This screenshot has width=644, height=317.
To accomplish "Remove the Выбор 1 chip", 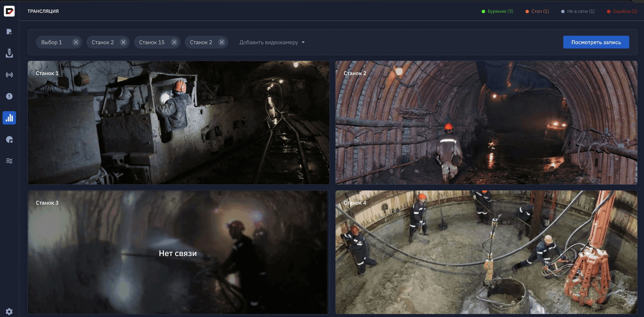I will (76, 42).
